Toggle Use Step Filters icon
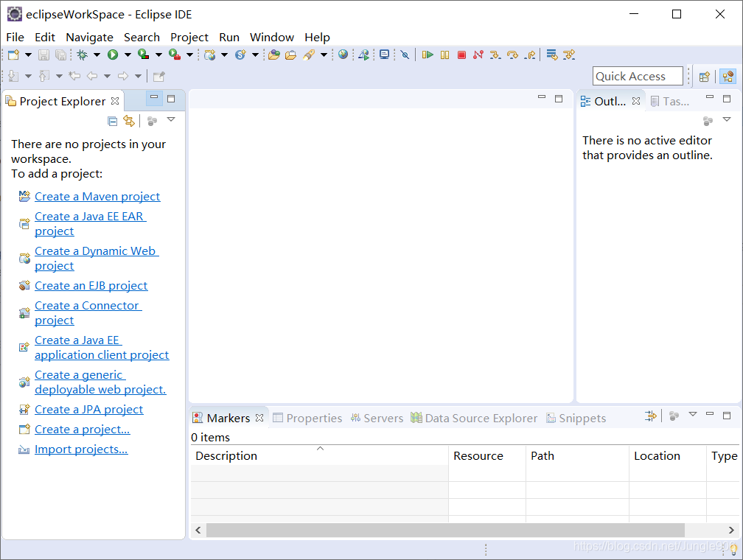743x560 pixels. [x=569, y=55]
